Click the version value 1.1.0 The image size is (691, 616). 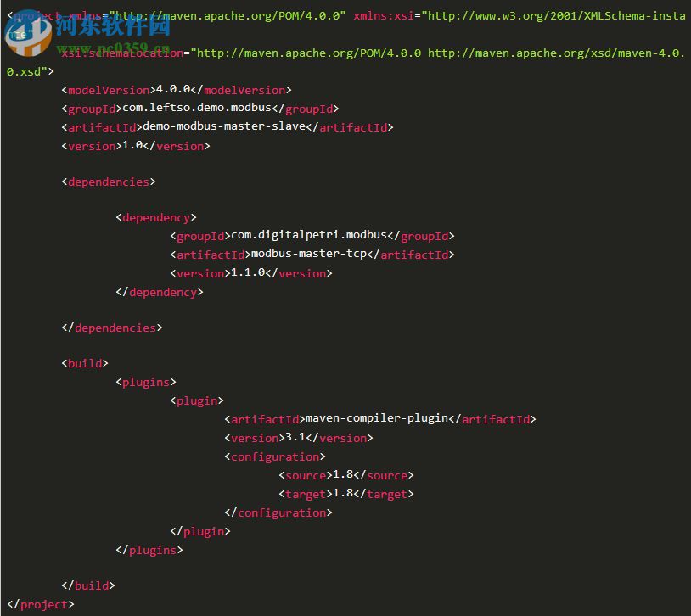click(x=248, y=272)
